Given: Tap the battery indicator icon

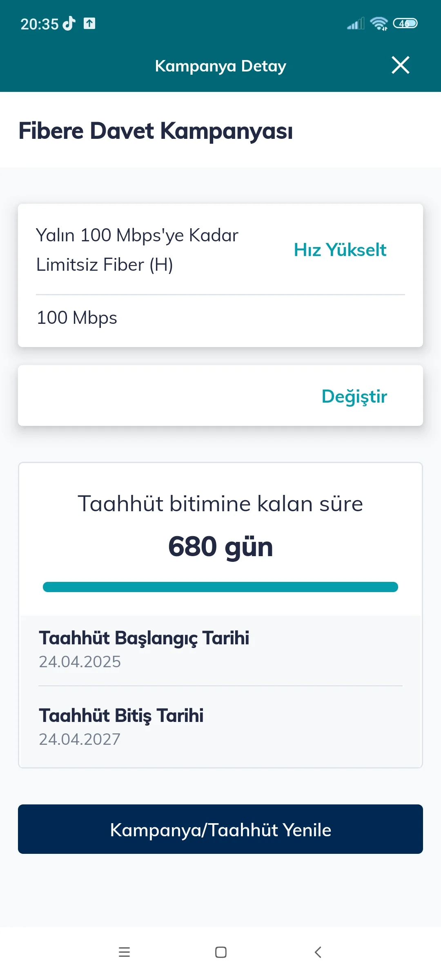Looking at the screenshot, I should (x=405, y=24).
